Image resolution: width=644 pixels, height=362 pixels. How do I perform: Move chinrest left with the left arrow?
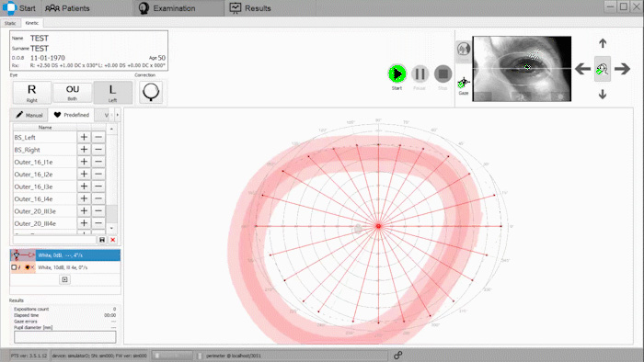(582, 69)
